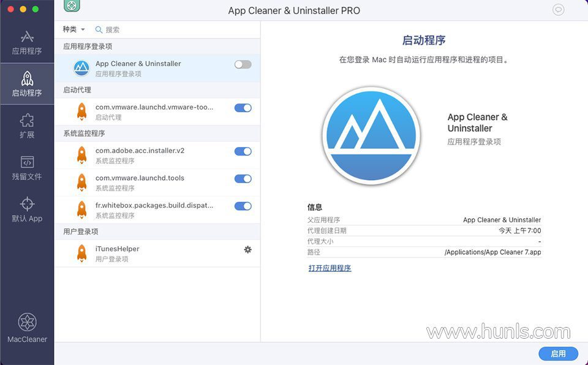Disable fr.whitebox.packages.build.dispat... toggle
The width and height of the screenshot is (588, 365).
click(243, 206)
